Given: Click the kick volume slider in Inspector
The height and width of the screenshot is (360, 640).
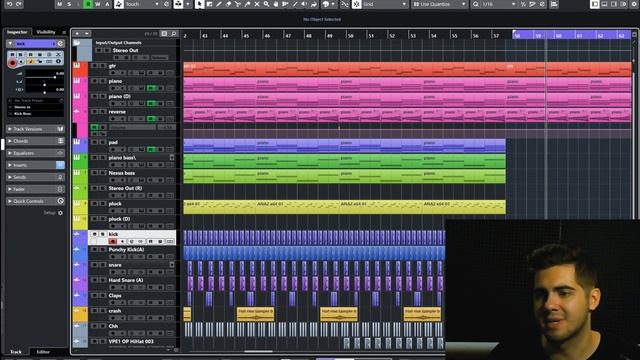Looking at the screenshot, I should tap(45, 77).
